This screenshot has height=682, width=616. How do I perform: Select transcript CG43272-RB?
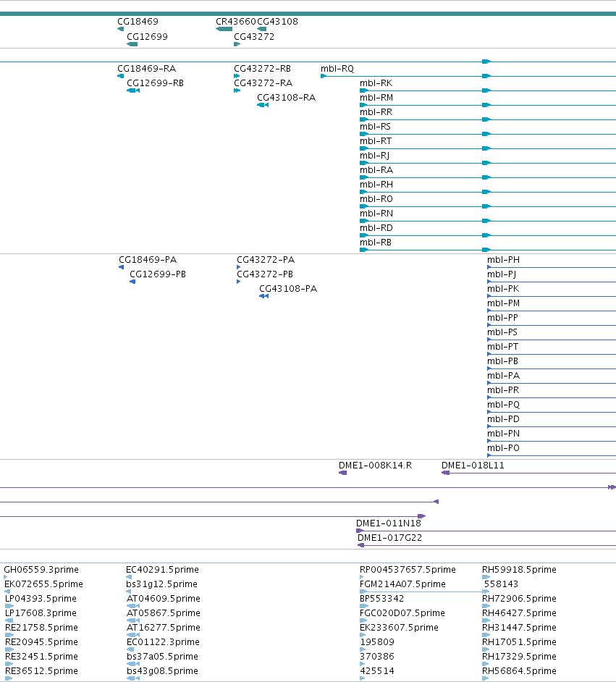coord(262,68)
